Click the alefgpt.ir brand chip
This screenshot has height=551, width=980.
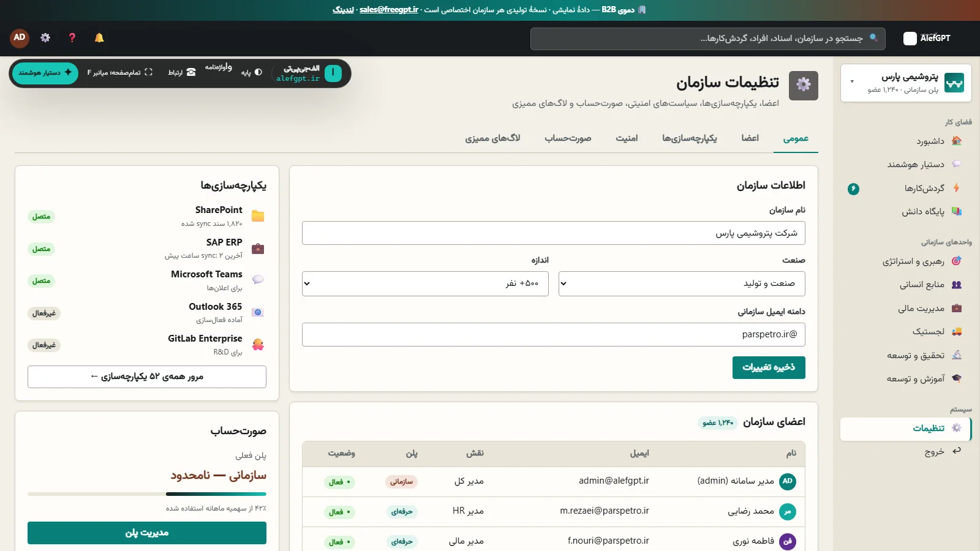[x=307, y=73]
